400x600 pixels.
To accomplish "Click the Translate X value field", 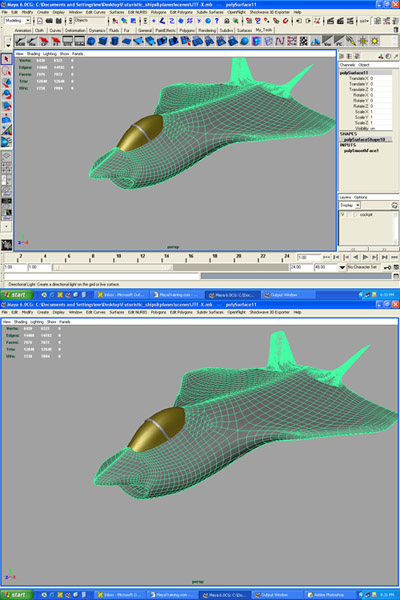I will [x=380, y=78].
